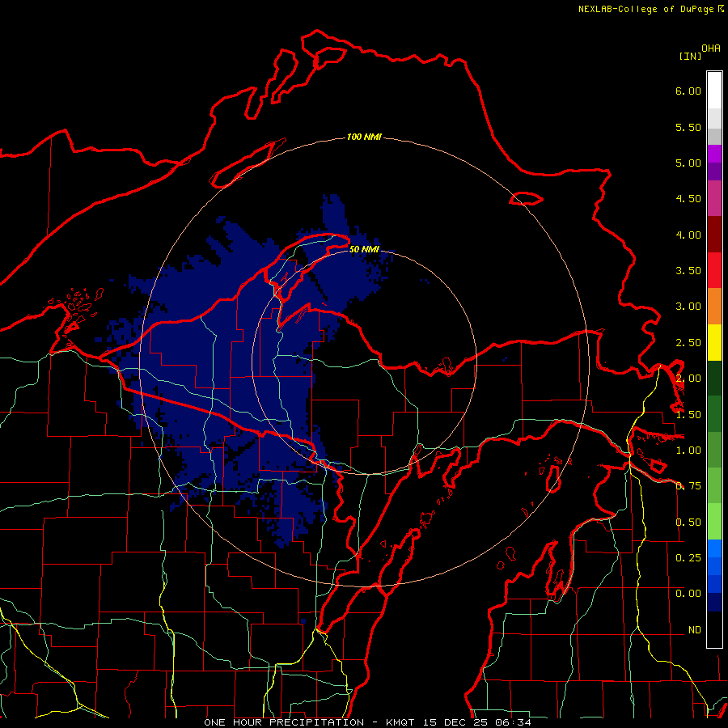Image resolution: width=728 pixels, height=728 pixels.
Task: Click the 3.50 legend value
Action: tap(688, 271)
